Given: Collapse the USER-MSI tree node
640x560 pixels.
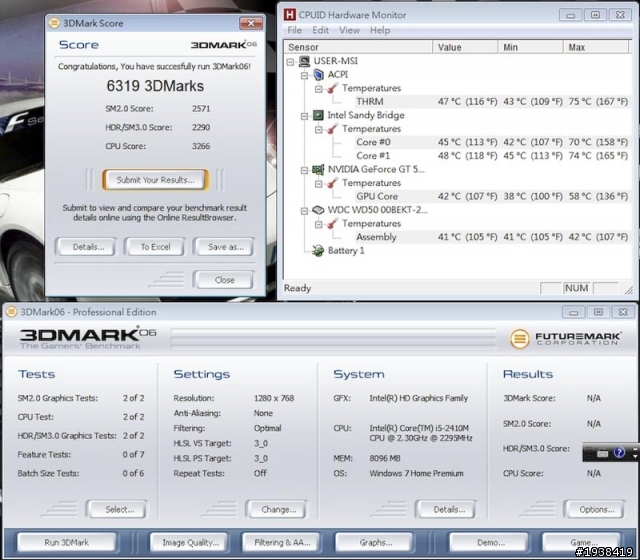Looking at the screenshot, I should click(x=290, y=62).
